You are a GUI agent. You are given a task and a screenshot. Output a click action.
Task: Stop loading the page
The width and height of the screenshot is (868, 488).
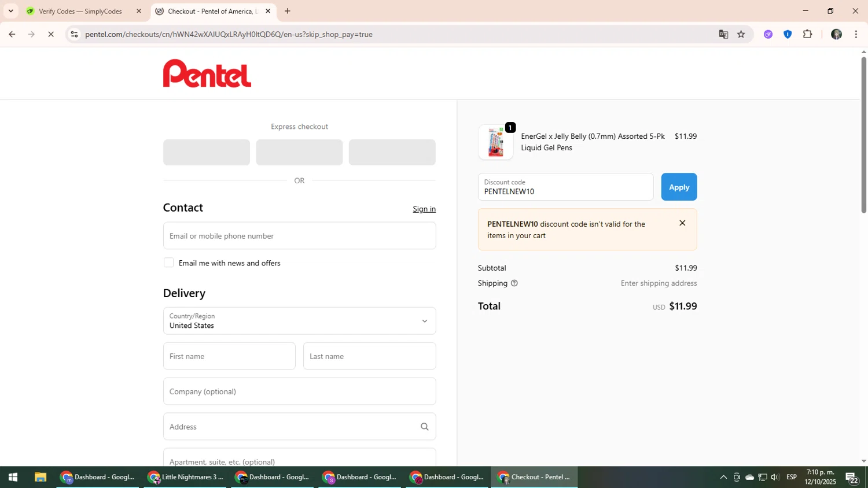coord(51,34)
